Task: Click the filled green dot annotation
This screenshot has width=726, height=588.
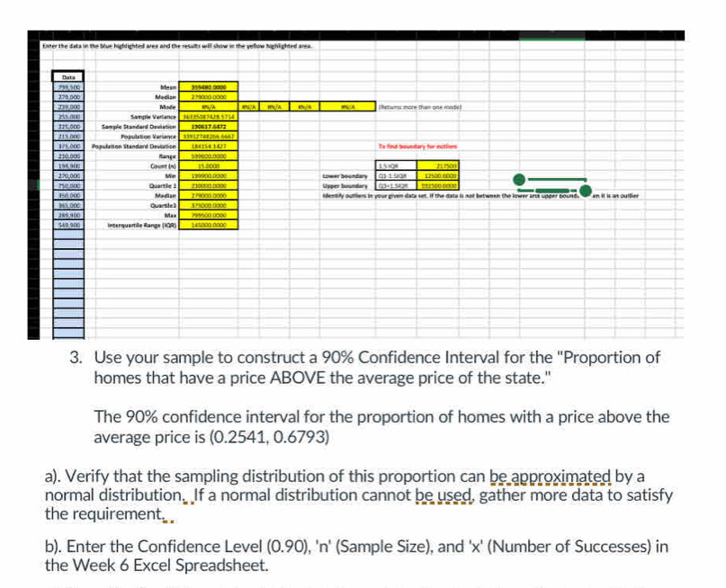Action: pos(587,191)
